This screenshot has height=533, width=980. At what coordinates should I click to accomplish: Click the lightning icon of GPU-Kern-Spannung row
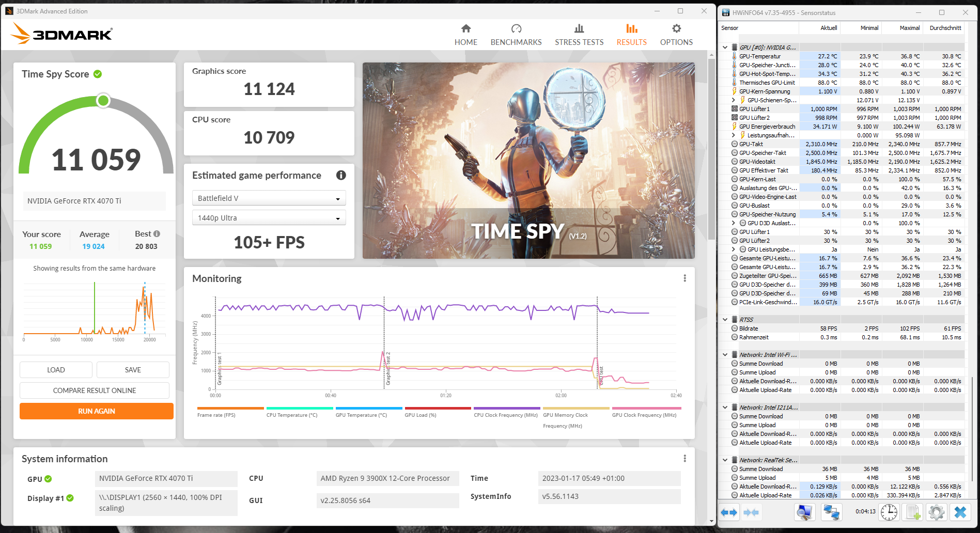point(734,91)
